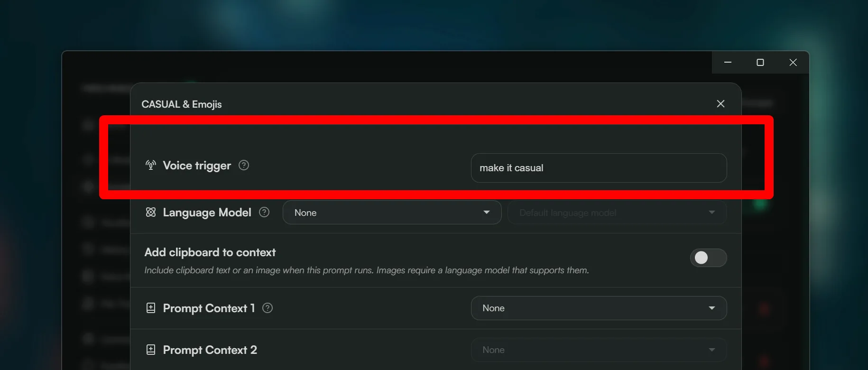This screenshot has width=868, height=370.
Task: Click the CASUAL & Emojis title text
Action: pos(182,104)
